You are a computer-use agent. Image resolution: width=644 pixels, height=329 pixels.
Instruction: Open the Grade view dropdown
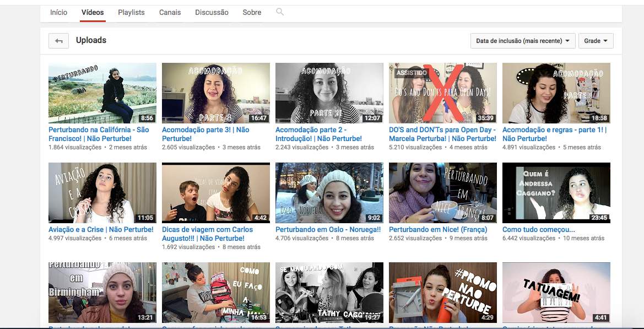pos(596,41)
